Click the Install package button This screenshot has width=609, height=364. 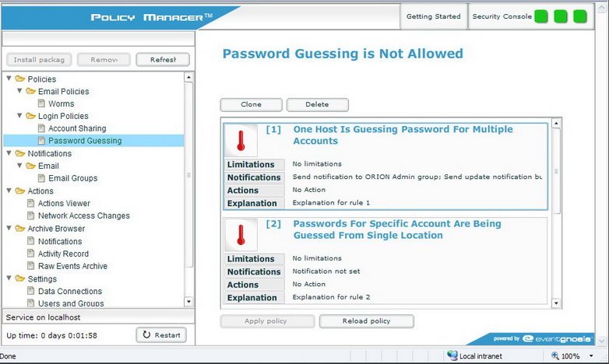pyautogui.click(x=39, y=60)
